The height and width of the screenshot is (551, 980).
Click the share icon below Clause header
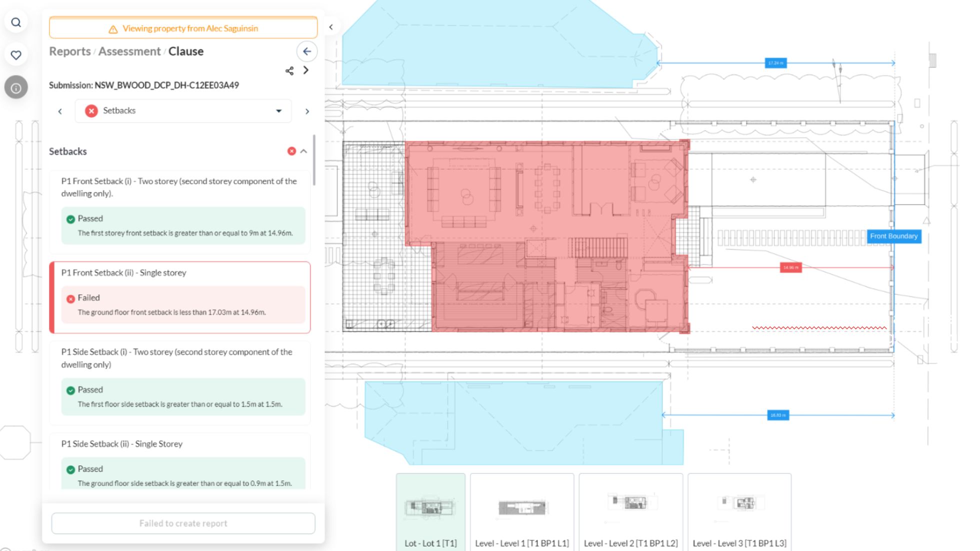(289, 70)
